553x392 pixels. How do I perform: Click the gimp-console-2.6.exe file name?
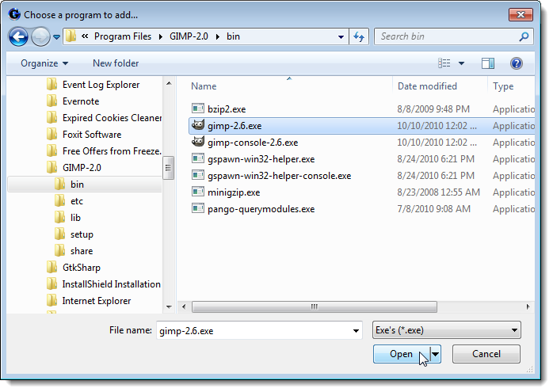tap(253, 143)
